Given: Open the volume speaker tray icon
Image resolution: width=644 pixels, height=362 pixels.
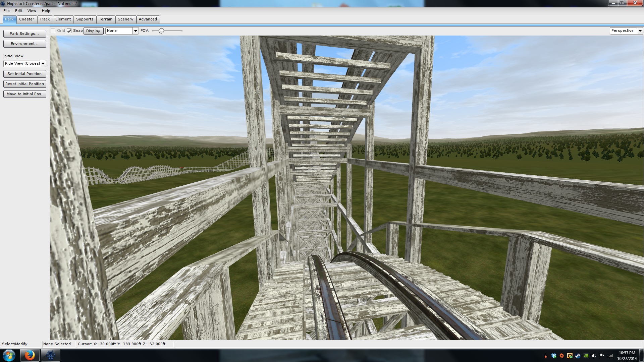Looking at the screenshot, I should tap(594, 356).
